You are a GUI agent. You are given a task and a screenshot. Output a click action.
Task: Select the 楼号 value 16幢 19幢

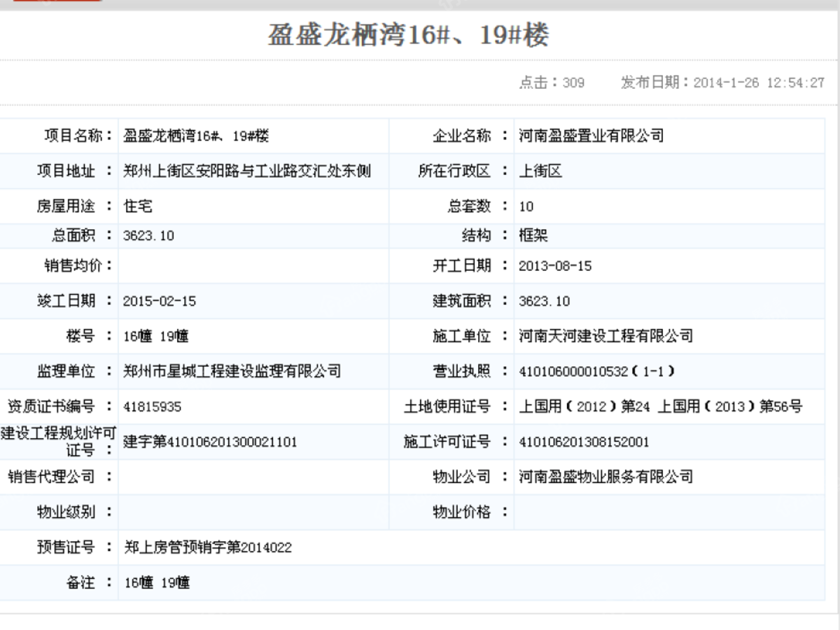[156, 336]
